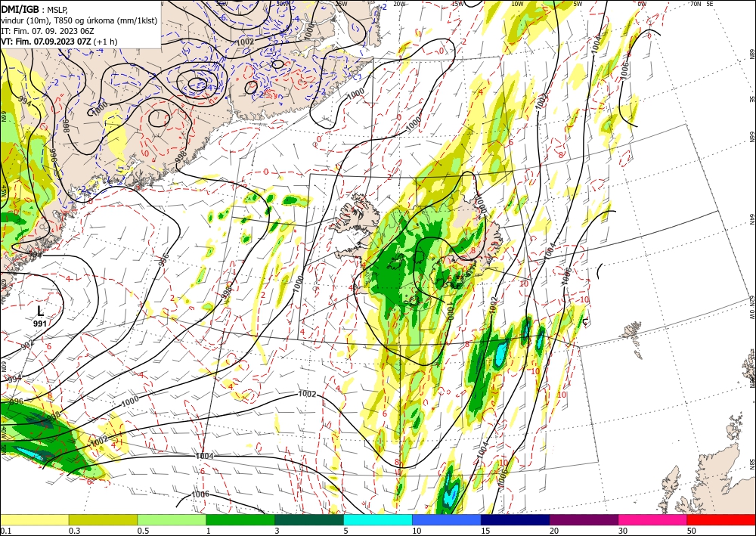The image size is (756, 536).
Task: Click the '70N' latitude label
Action: coord(696,4)
